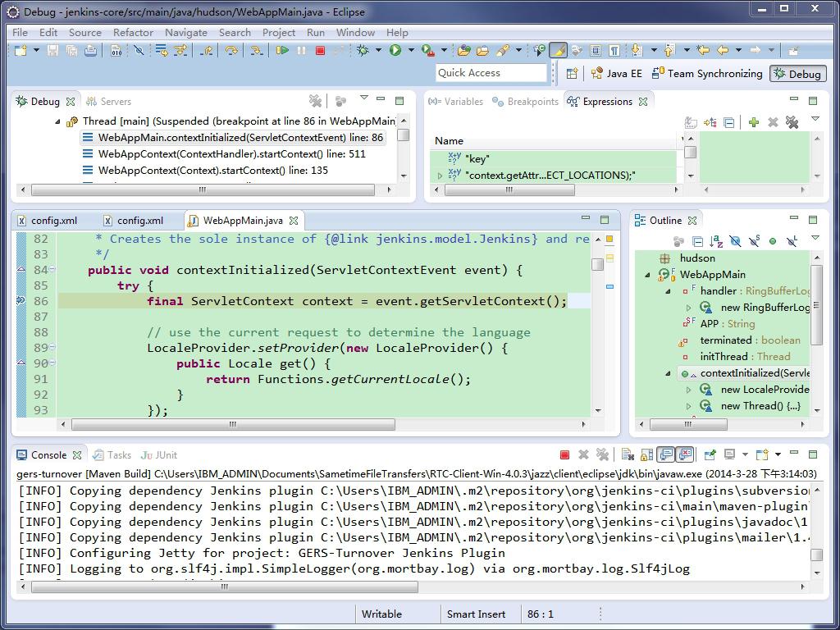Open Expressions view menu triangle
This screenshot has height=630, width=840.
[815, 119]
